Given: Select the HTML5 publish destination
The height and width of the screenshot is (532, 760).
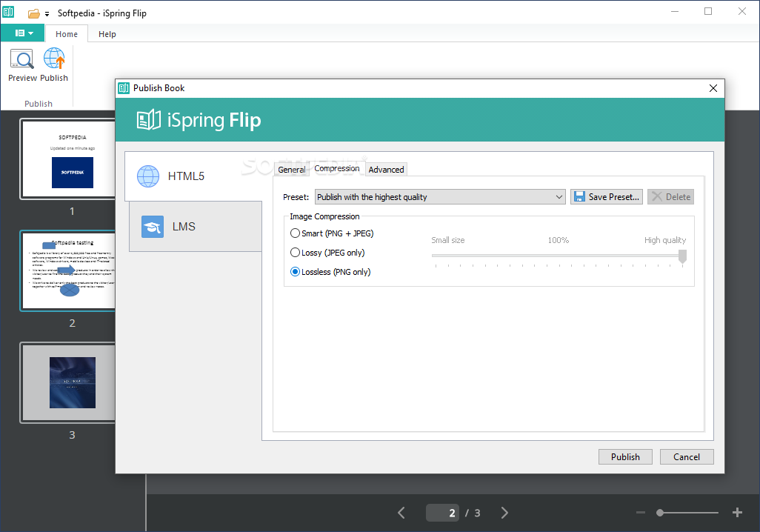Looking at the screenshot, I should pos(194,176).
